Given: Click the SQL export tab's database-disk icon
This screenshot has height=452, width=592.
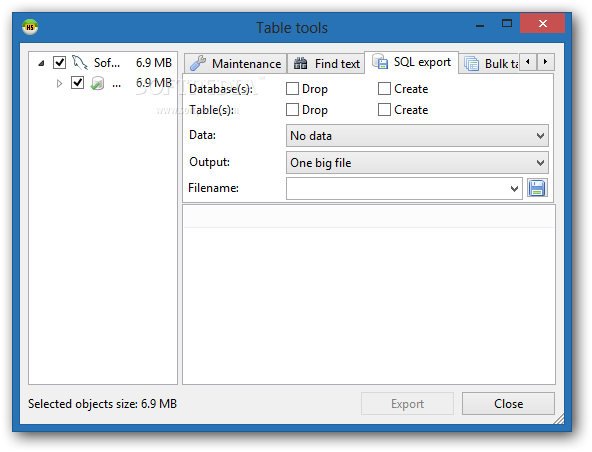Looking at the screenshot, I should click(380, 61).
